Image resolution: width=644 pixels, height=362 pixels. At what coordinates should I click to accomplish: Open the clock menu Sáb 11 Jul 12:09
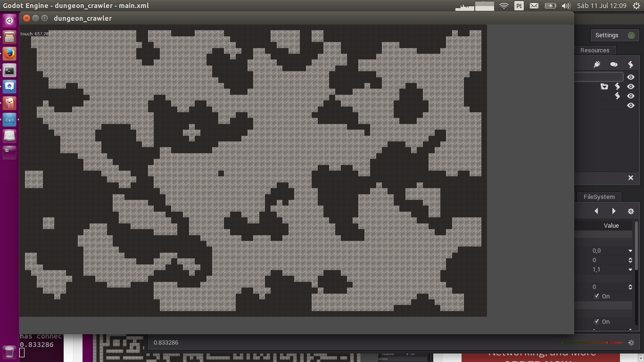coord(602,6)
